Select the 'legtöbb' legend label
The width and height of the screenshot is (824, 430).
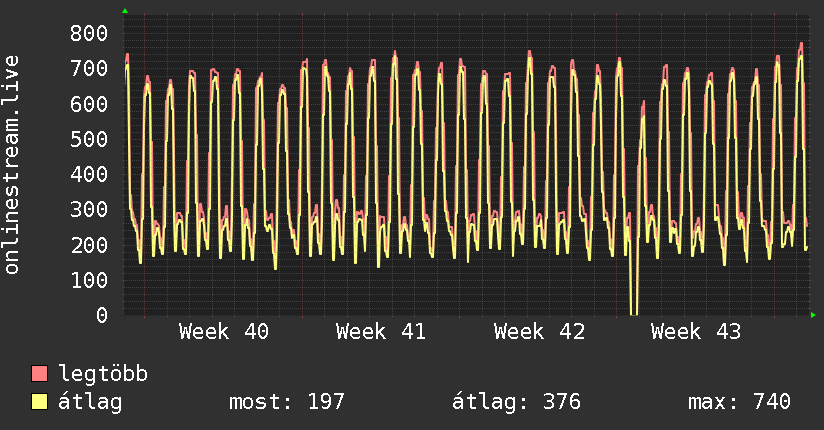tap(103, 374)
